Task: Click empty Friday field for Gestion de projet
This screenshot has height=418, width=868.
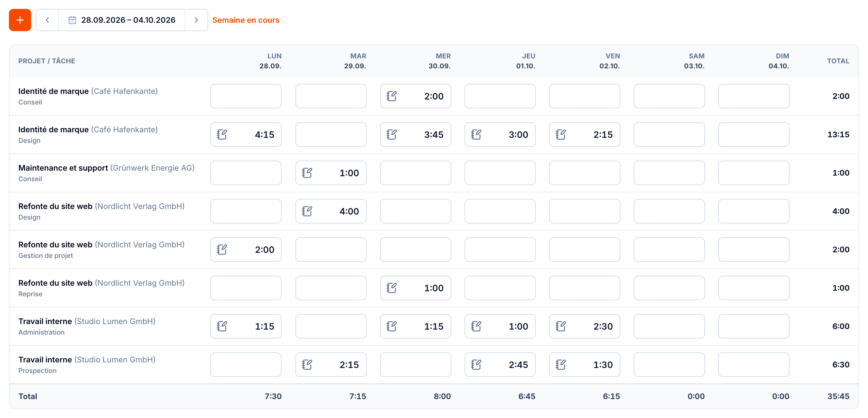Action: click(x=585, y=250)
